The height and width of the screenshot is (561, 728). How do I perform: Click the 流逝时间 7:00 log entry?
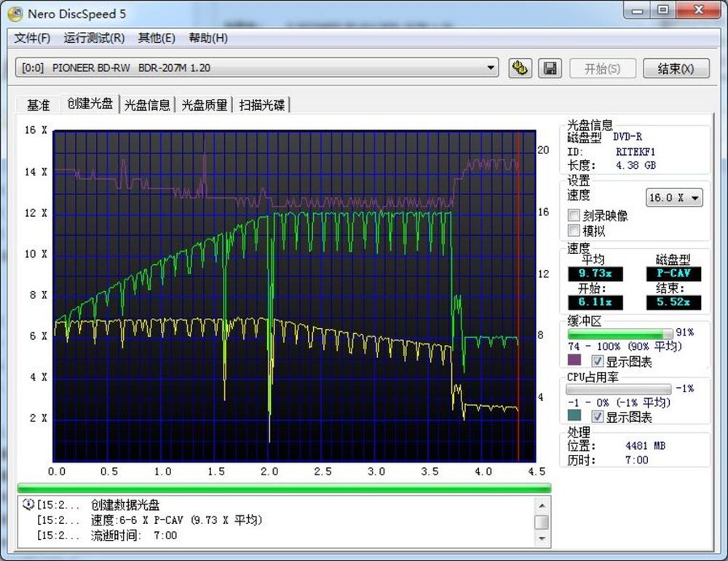click(134, 536)
